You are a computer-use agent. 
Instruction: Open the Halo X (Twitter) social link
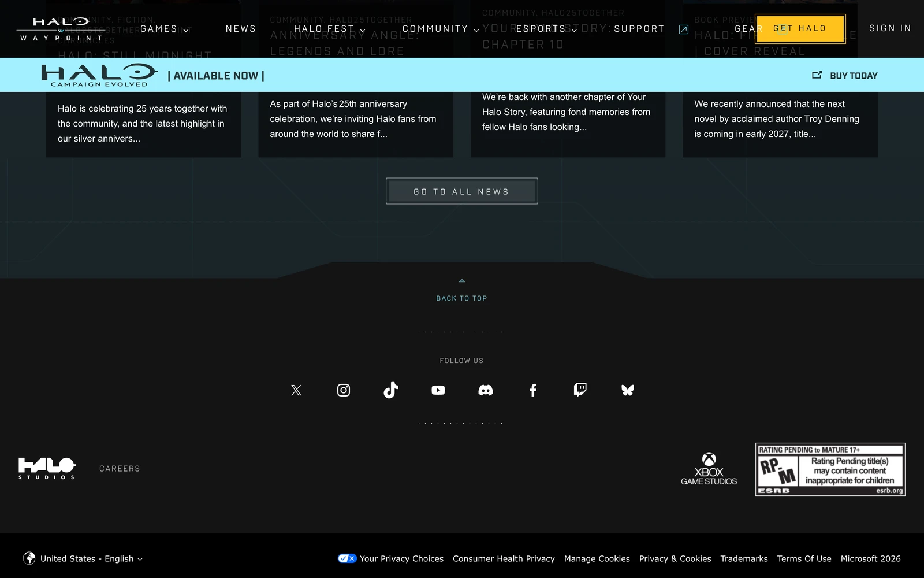pos(296,390)
